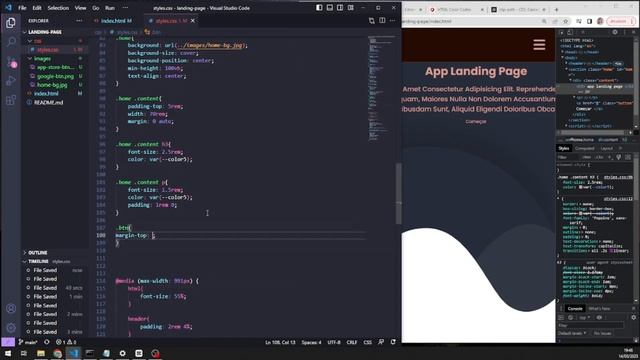640x360 pixels.
Task: Open index.html in the Explorer tree
Action: click(55, 94)
